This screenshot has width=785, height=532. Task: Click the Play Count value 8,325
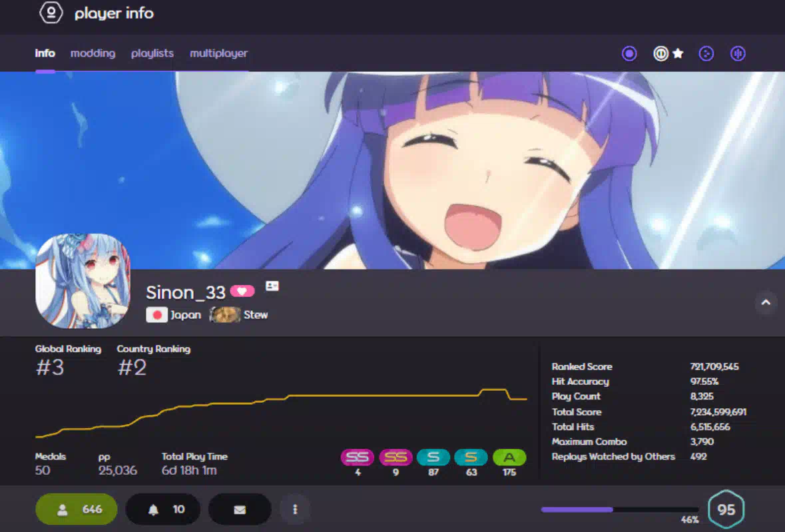[702, 396]
